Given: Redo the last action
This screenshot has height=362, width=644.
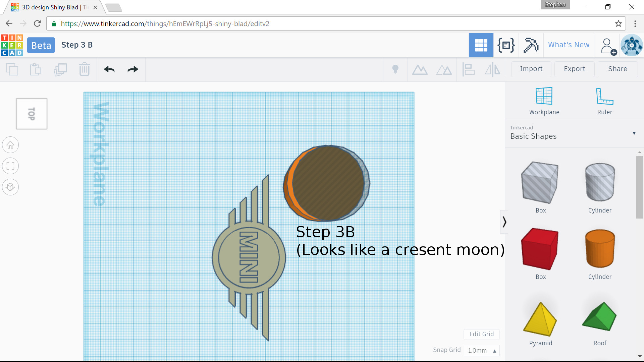Looking at the screenshot, I should tap(133, 69).
